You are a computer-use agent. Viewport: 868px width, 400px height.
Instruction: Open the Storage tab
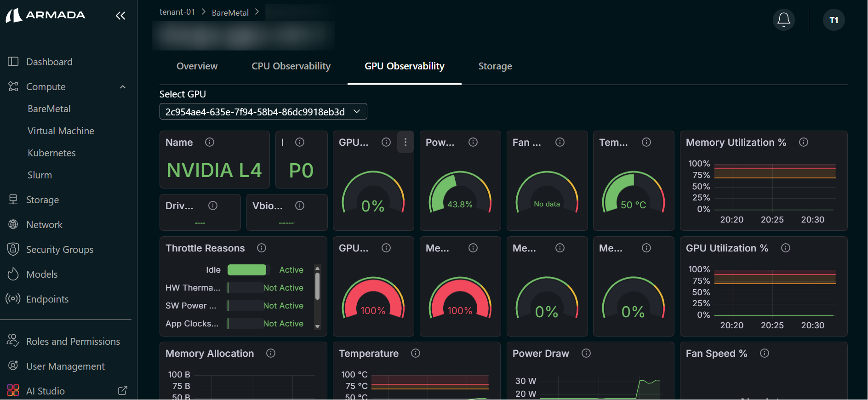495,66
